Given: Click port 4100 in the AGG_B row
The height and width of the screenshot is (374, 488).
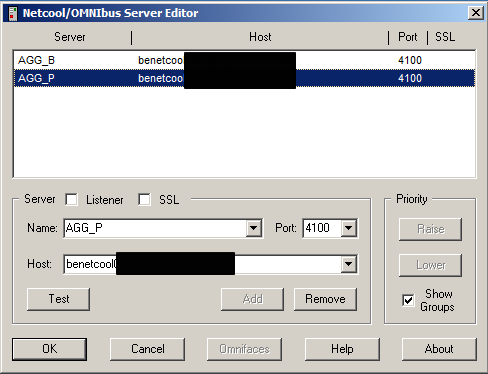Looking at the screenshot, I should pos(410,60).
